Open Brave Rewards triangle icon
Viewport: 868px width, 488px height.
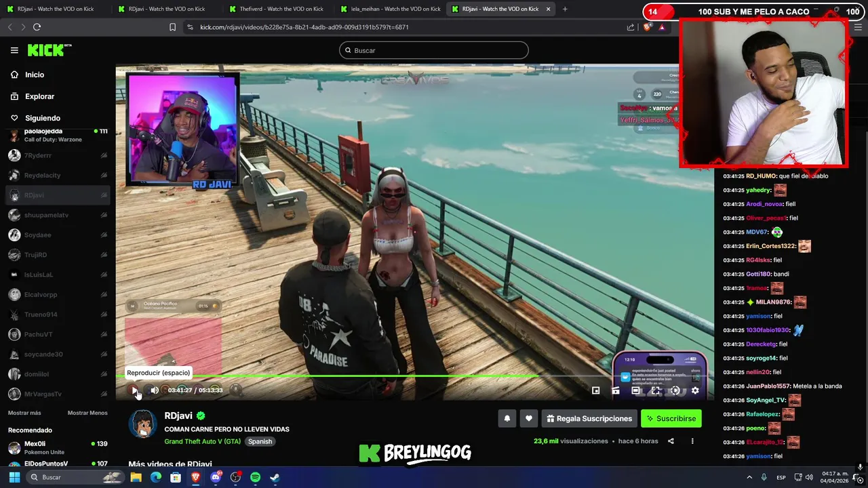click(662, 27)
